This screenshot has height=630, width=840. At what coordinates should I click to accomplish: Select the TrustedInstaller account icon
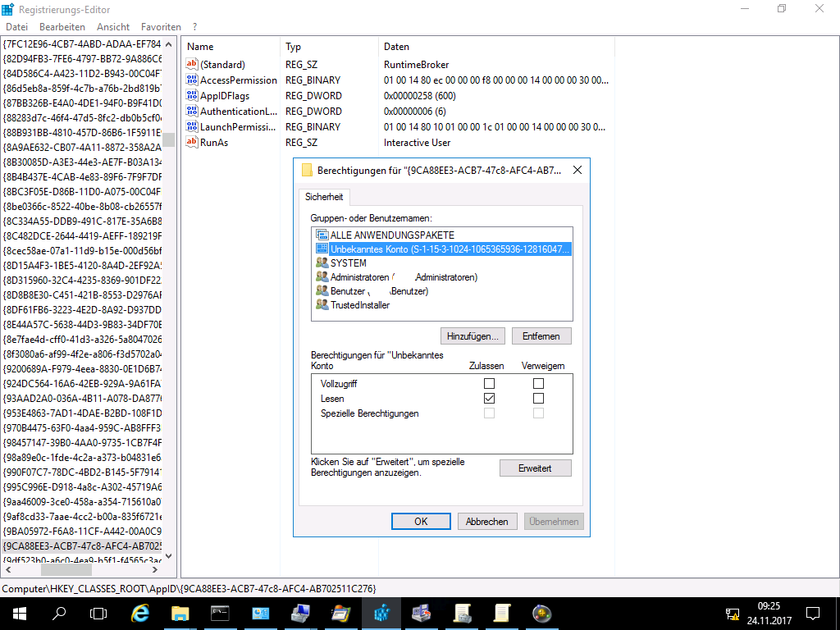click(x=322, y=305)
